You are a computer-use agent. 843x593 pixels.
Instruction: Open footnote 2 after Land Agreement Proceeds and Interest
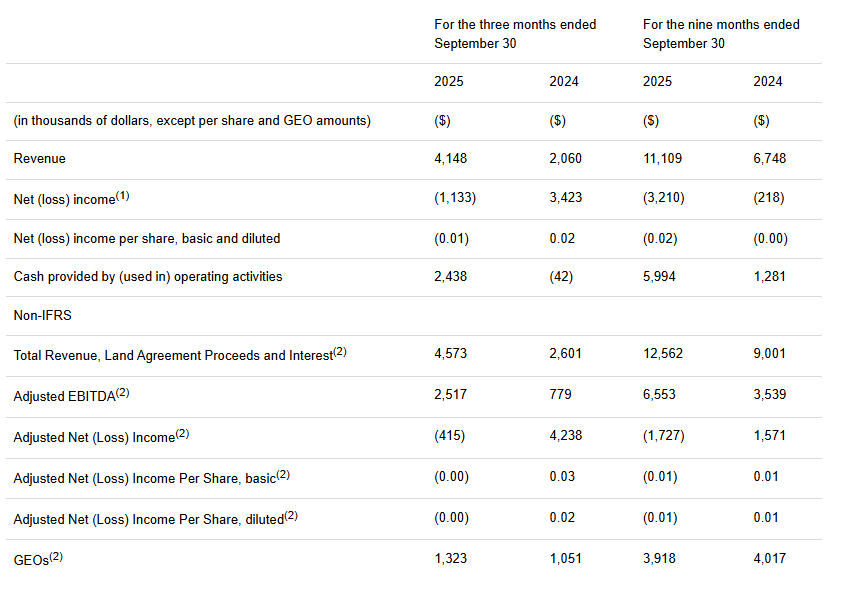340,352
